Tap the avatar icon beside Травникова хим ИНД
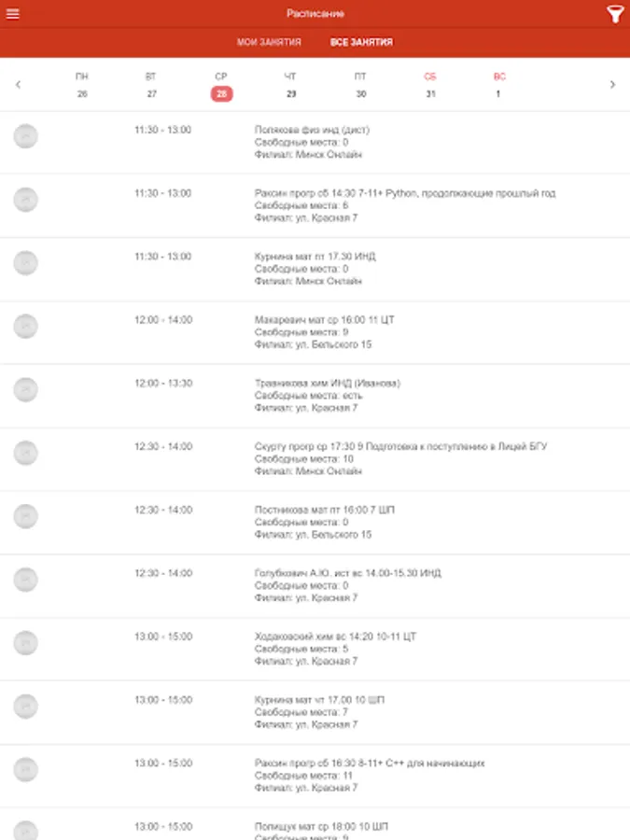Viewport: 630px width, 840px height. click(26, 390)
